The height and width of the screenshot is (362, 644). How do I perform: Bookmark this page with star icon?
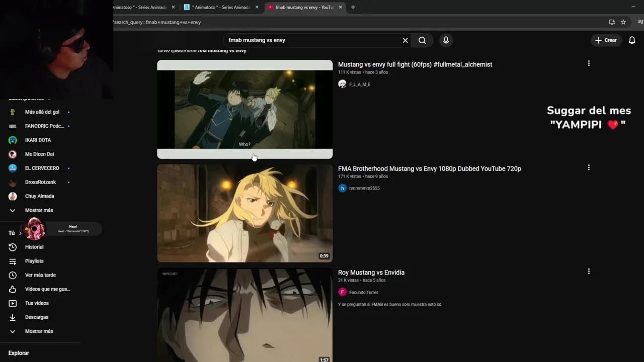point(623,22)
